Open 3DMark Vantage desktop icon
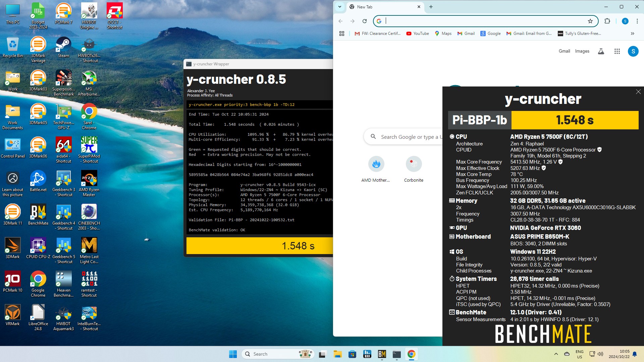 pyautogui.click(x=38, y=49)
